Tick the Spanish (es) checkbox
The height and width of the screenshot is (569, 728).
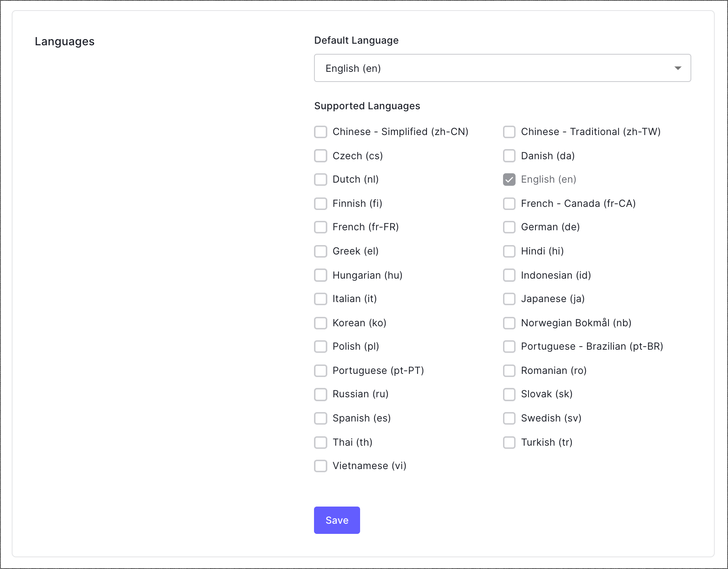coord(321,418)
